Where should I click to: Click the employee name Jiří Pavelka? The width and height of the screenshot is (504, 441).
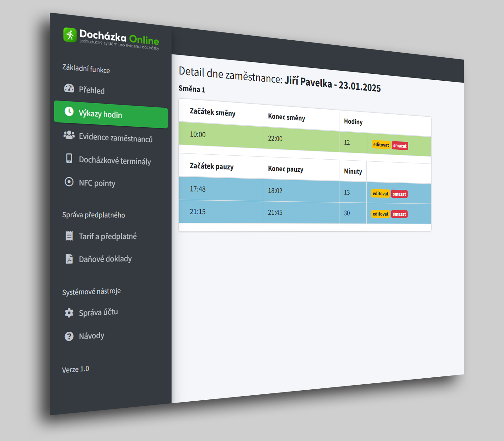pos(308,82)
